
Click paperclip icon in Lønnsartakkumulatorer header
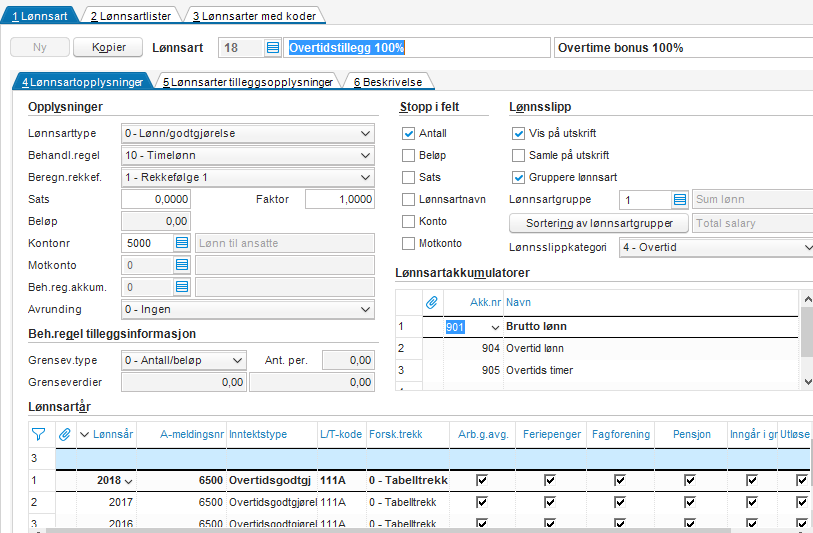pyautogui.click(x=432, y=302)
